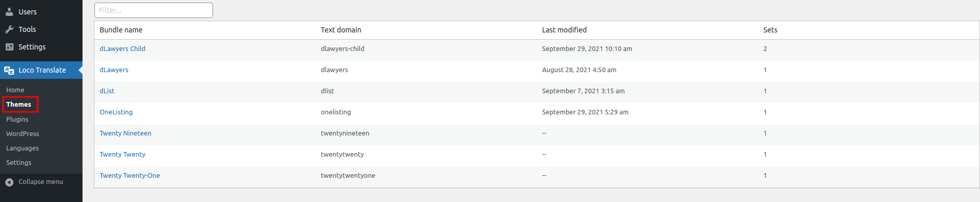Viewport: 980px width, 202px height.
Task: Open the Languages submenu entry
Action: tap(22, 148)
